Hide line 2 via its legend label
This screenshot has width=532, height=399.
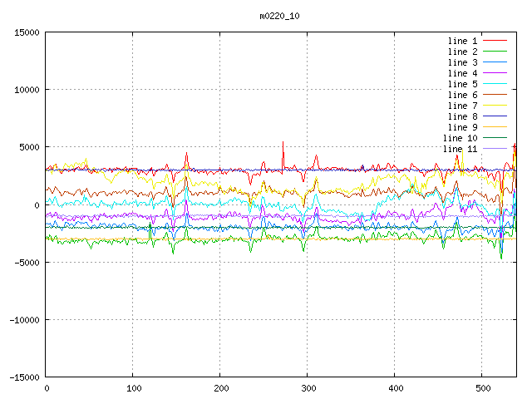[463, 52]
